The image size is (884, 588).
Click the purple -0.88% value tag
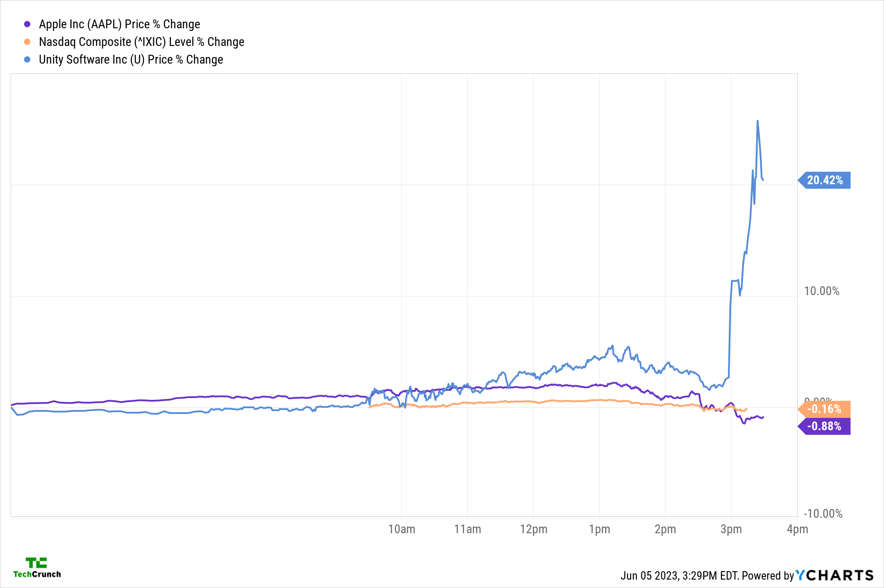(825, 426)
